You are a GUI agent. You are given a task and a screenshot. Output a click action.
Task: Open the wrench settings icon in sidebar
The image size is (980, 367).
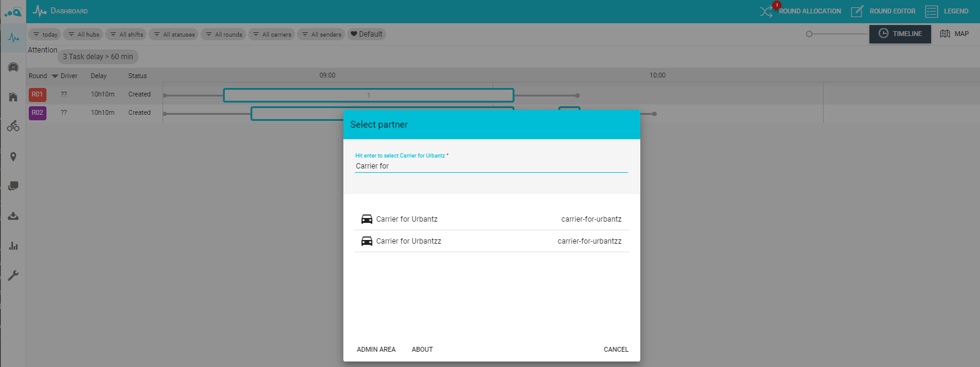13,275
